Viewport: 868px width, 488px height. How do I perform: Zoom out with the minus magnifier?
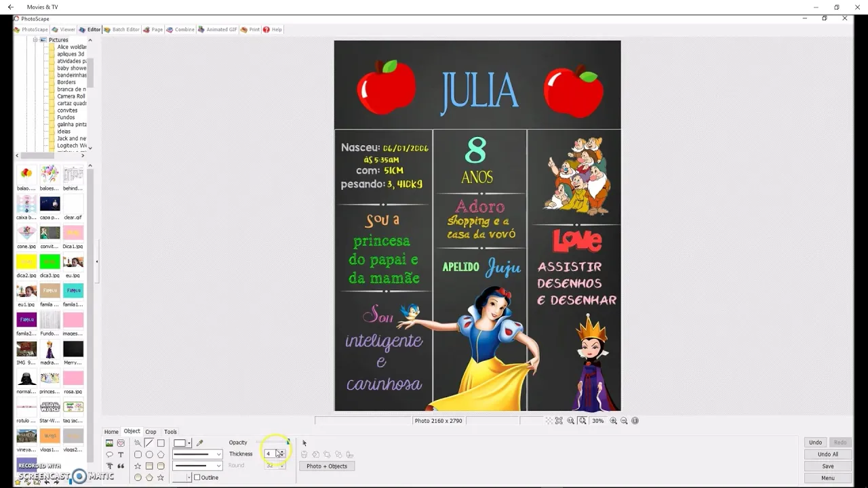[624, 421]
